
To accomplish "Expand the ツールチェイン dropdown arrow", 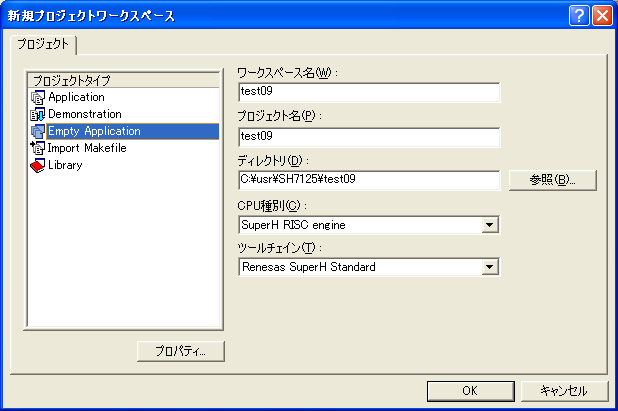I will pyautogui.click(x=489, y=267).
